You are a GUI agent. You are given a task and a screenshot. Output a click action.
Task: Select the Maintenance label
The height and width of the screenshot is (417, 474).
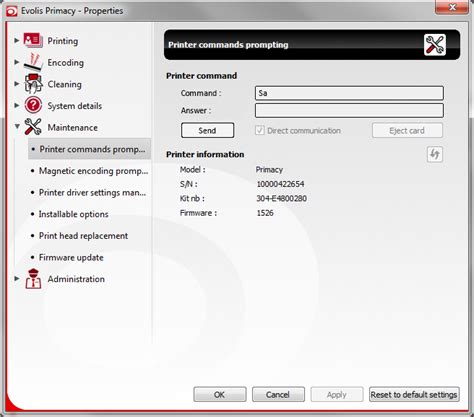tap(73, 127)
